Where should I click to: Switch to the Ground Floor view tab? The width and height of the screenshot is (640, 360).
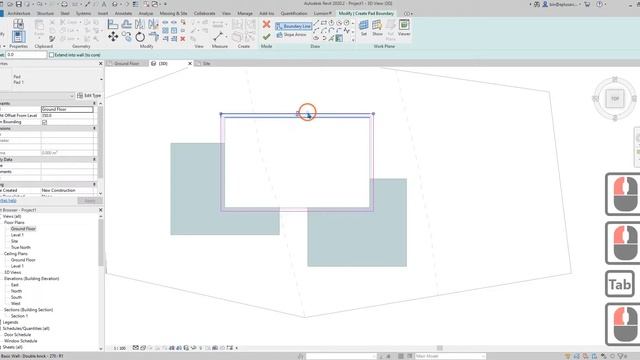click(x=127, y=64)
